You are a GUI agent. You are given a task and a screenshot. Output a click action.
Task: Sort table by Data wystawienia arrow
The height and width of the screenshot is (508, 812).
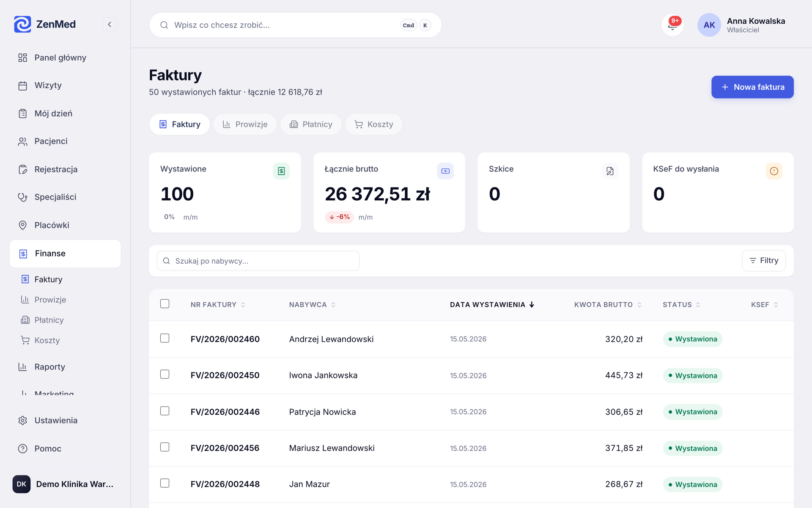pos(532,305)
